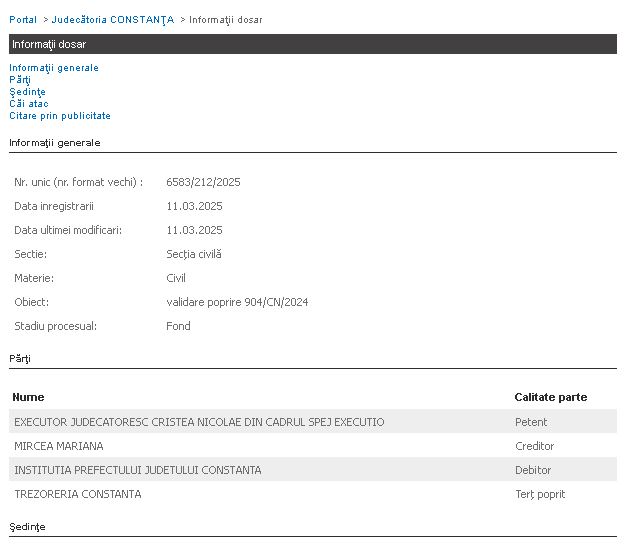This screenshot has height=550, width=629.
Task: Go to Judecătoria CONSTANŢA breadcrumb link
Action: coord(113,20)
